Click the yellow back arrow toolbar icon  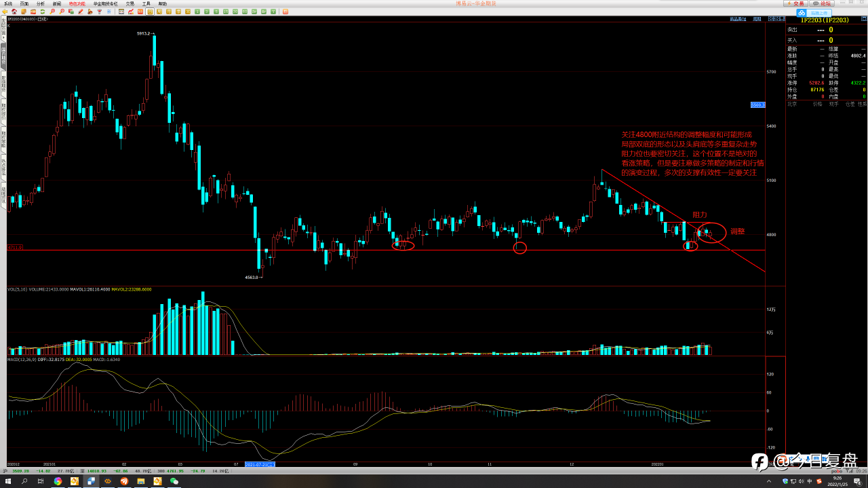click(x=5, y=12)
